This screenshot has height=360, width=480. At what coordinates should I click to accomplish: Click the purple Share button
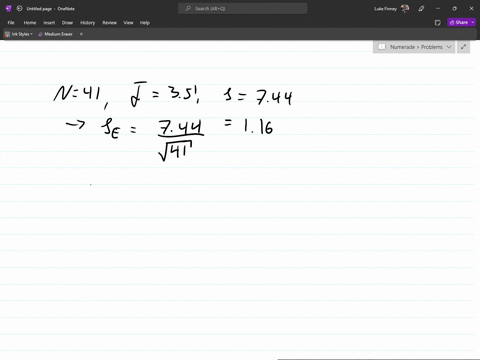tap(459, 22)
